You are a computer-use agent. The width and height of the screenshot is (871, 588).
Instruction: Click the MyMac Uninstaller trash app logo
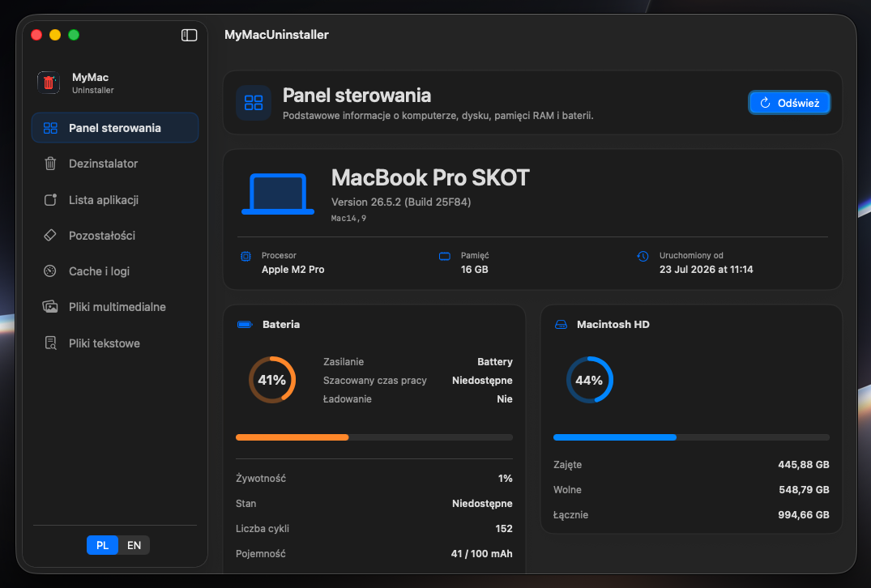(x=49, y=83)
